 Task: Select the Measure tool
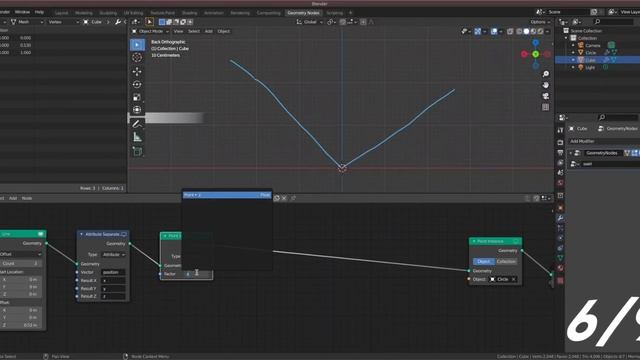coord(137,137)
